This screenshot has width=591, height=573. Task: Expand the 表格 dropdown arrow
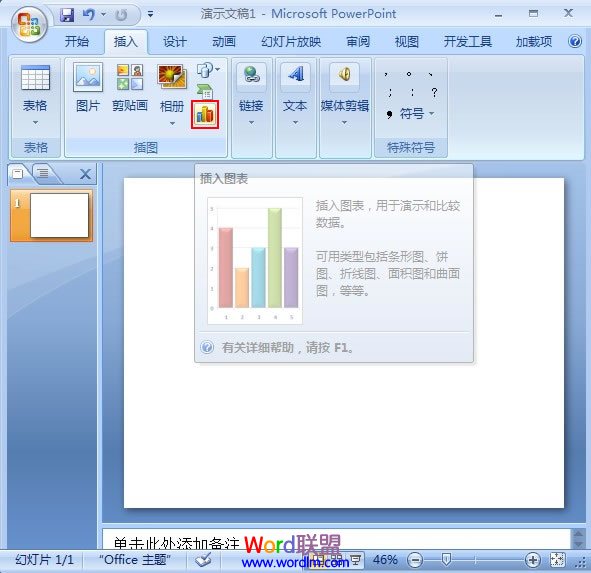[x=35, y=122]
